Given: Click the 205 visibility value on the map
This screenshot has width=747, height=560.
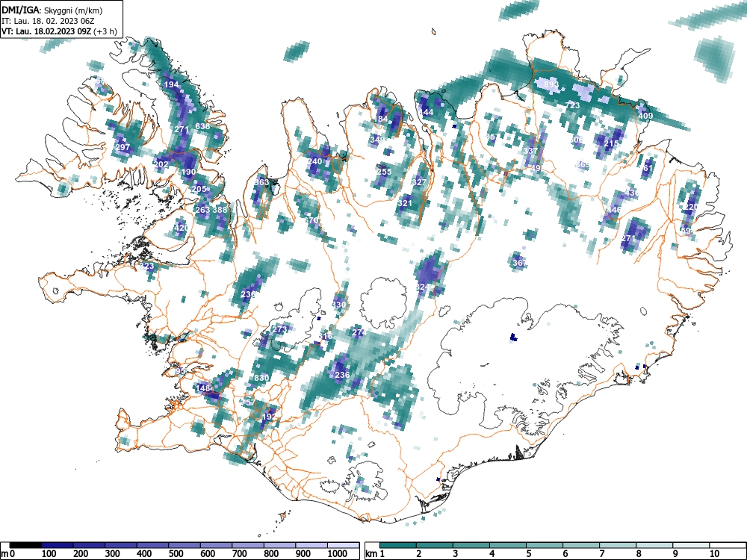Looking at the screenshot, I should (x=199, y=189).
